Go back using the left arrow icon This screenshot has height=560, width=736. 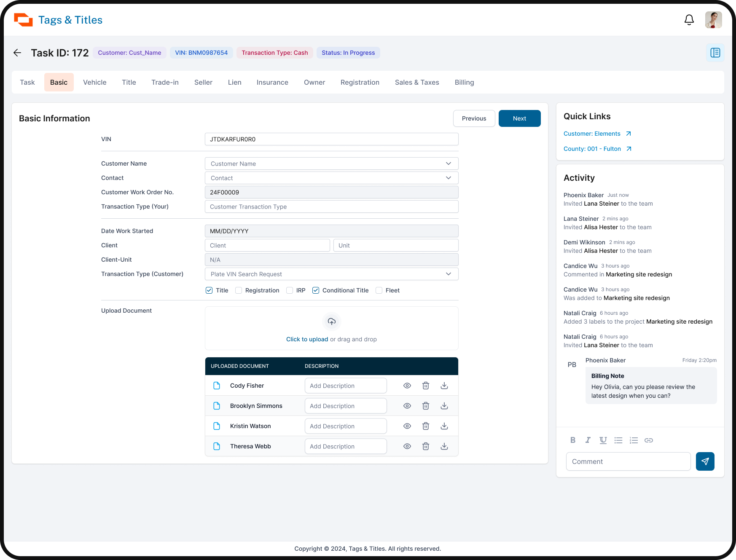[17, 53]
